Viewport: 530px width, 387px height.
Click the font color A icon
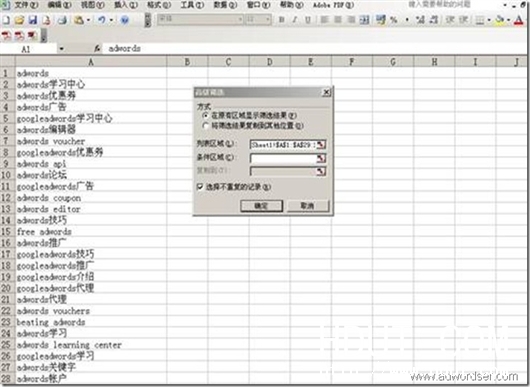click(519, 20)
